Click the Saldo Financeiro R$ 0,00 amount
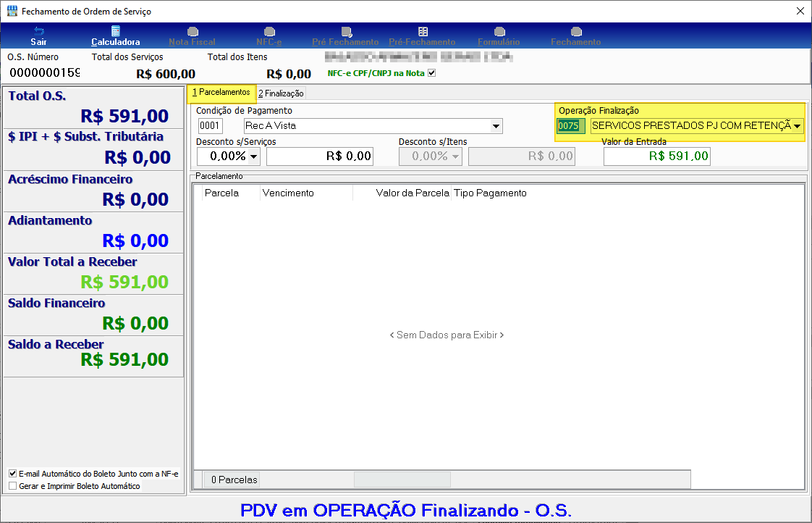 click(x=135, y=324)
